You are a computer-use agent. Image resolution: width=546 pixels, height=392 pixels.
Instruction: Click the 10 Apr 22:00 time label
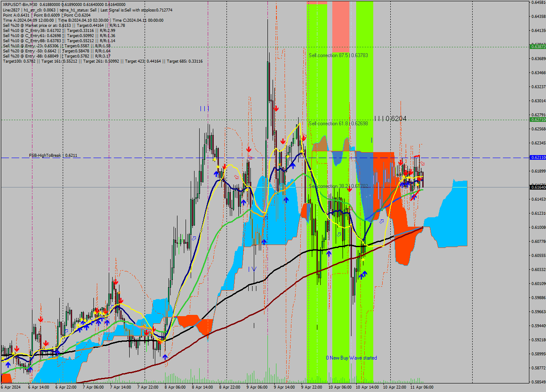(394, 387)
